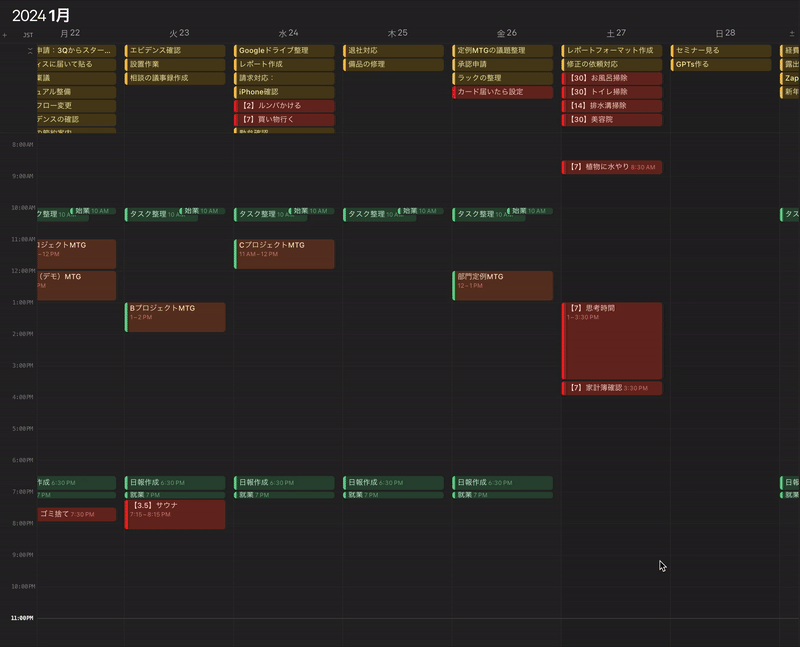This screenshot has height=647, width=800.
Task: Open the 備品の修理 task
Action: [x=393, y=64]
